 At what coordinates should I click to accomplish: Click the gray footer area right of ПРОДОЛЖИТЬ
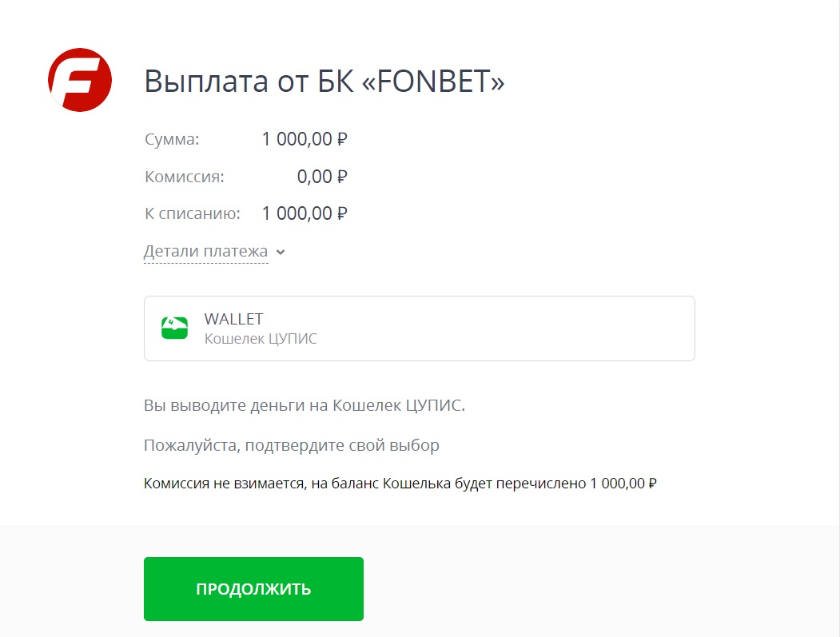pyautogui.click(x=599, y=589)
